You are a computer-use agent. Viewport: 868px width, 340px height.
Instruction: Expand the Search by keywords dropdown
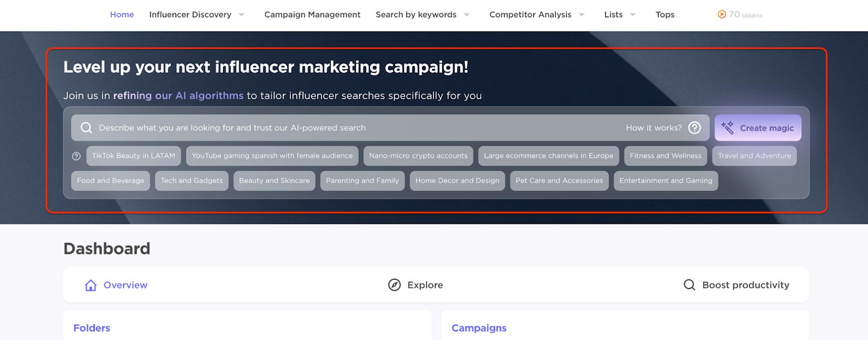(x=467, y=15)
